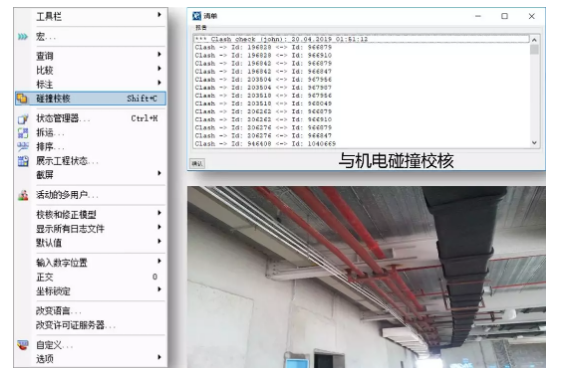Click scroll up arrow in clash list
Image resolution: width=564 pixels, height=371 pixels.
tap(534, 40)
